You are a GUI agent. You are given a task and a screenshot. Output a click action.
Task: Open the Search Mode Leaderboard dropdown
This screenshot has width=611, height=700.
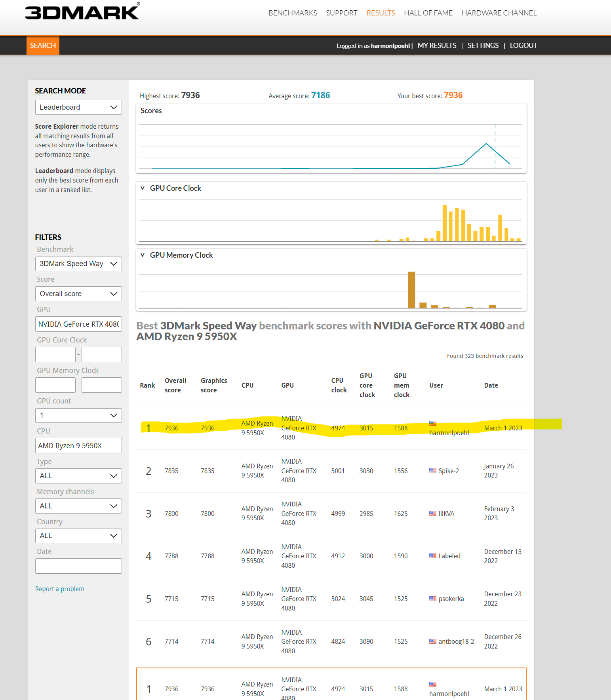click(x=78, y=107)
